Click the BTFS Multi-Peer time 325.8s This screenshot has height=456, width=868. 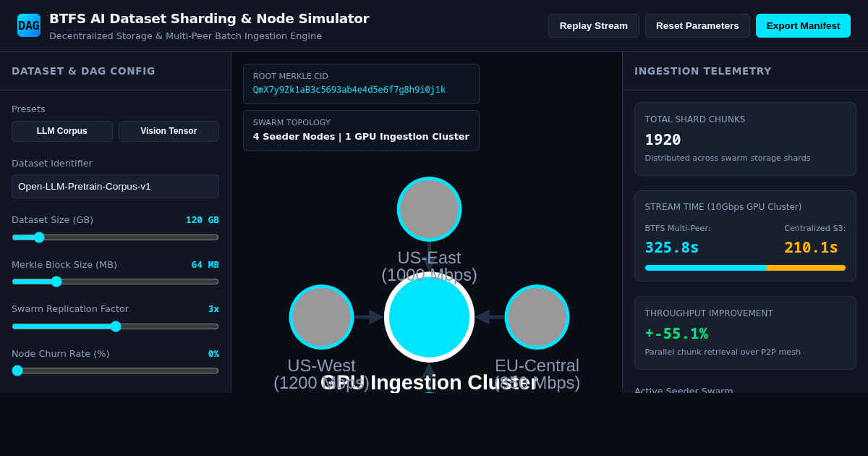[672, 248]
